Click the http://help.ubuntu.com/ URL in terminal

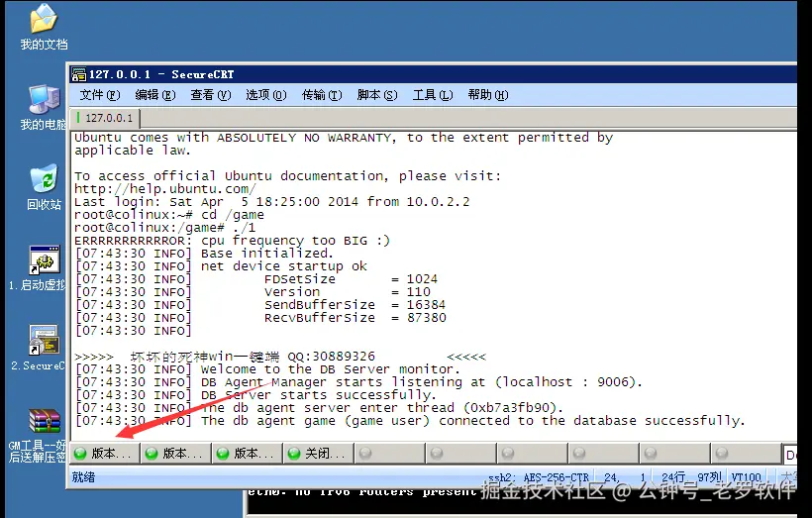[164, 189]
